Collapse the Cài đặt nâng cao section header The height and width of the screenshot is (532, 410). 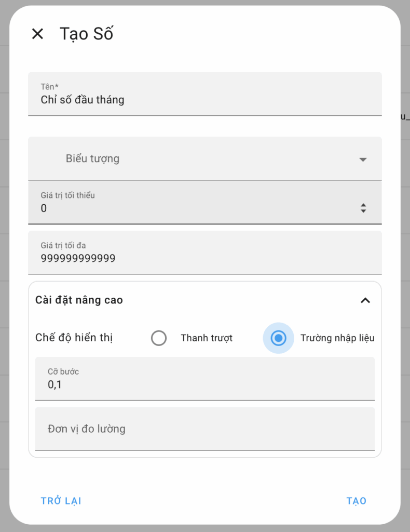[x=204, y=300]
